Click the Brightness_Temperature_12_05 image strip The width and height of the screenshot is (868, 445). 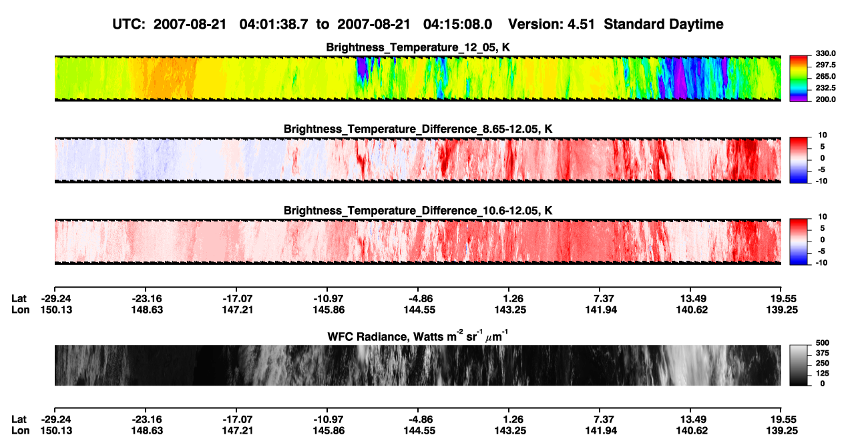click(x=417, y=78)
